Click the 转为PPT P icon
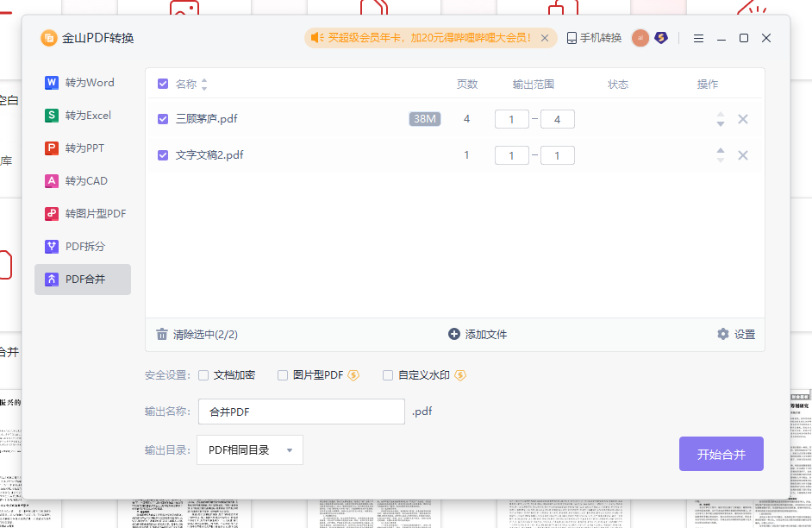 click(51, 148)
